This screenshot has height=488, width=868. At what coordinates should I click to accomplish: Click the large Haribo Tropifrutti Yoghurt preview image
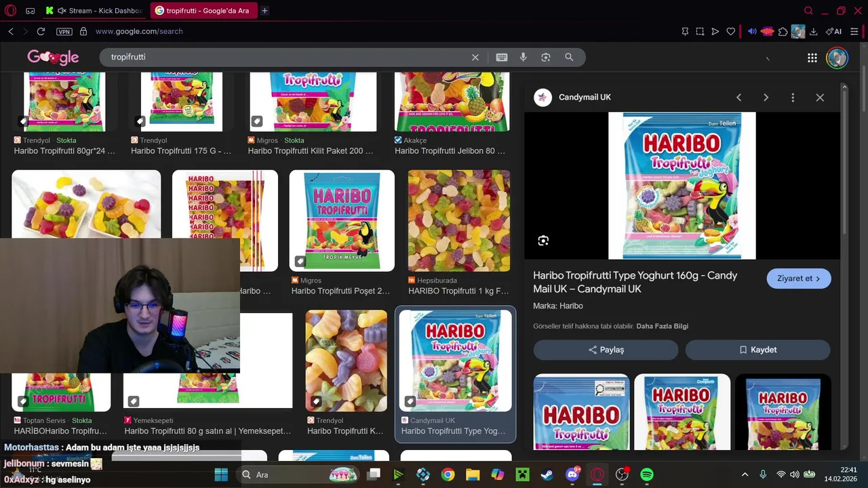[682, 186]
